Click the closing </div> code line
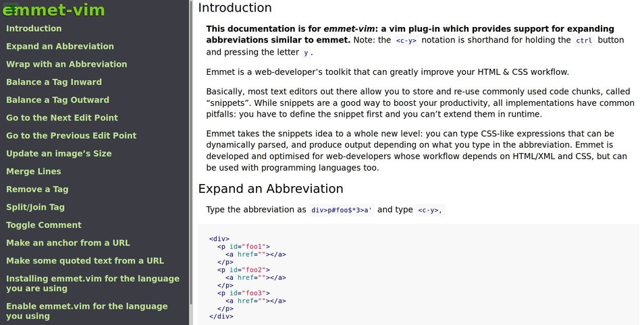The width and height of the screenshot is (644, 325). [221, 316]
